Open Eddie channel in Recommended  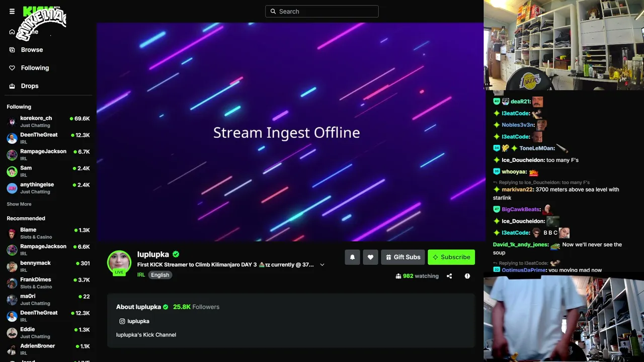pos(48,333)
